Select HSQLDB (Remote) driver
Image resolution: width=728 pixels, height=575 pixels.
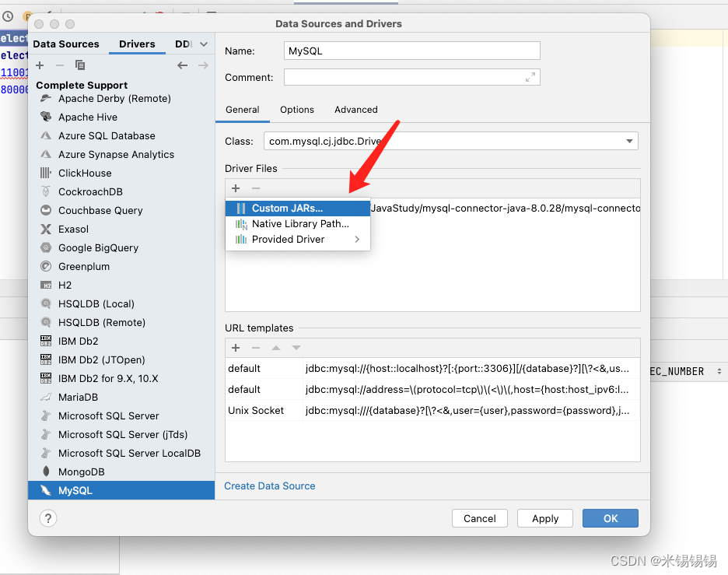click(121, 322)
